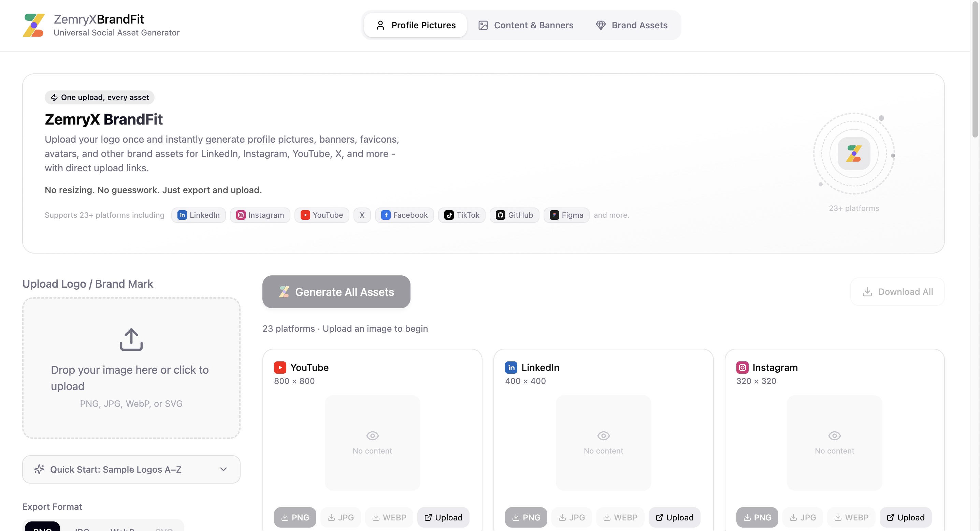Click Download All button
Image resolution: width=980 pixels, height=531 pixels.
(897, 292)
